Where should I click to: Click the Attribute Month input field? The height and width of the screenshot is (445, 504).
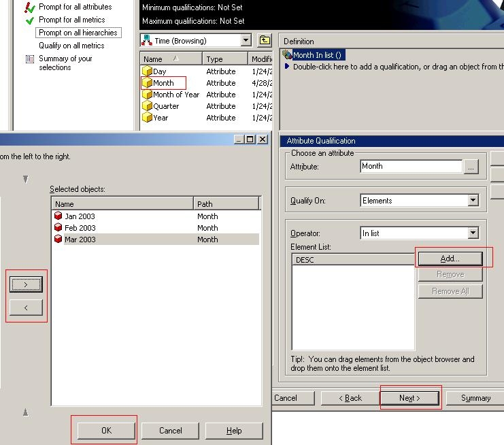[x=411, y=166]
